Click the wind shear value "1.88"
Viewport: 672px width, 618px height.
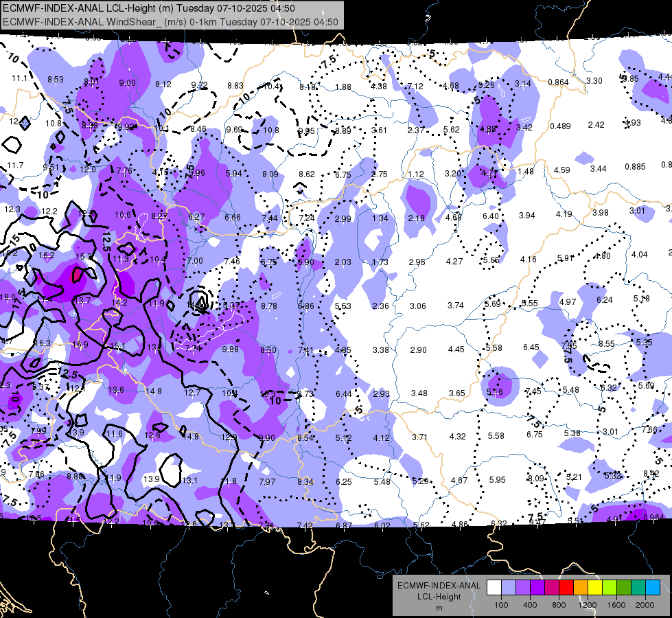tap(343, 87)
